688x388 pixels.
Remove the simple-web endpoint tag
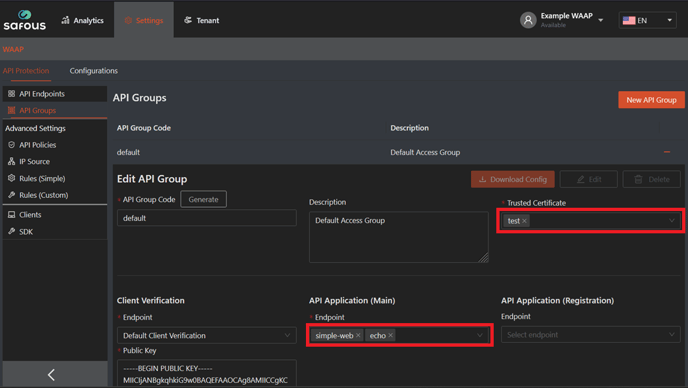click(358, 335)
